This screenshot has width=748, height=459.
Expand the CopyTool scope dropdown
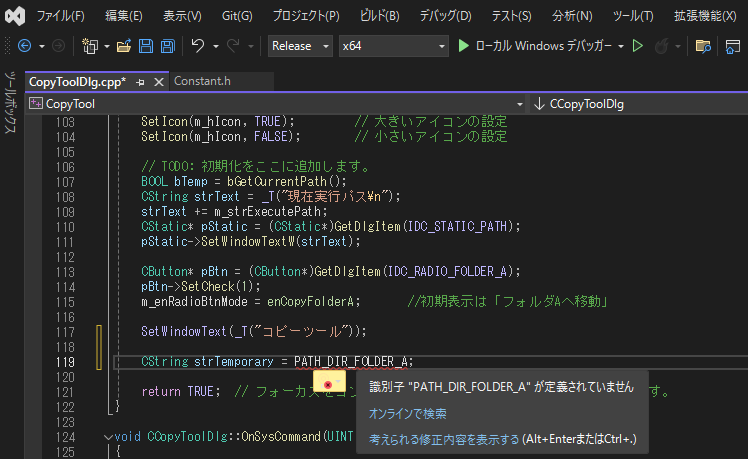(x=519, y=103)
